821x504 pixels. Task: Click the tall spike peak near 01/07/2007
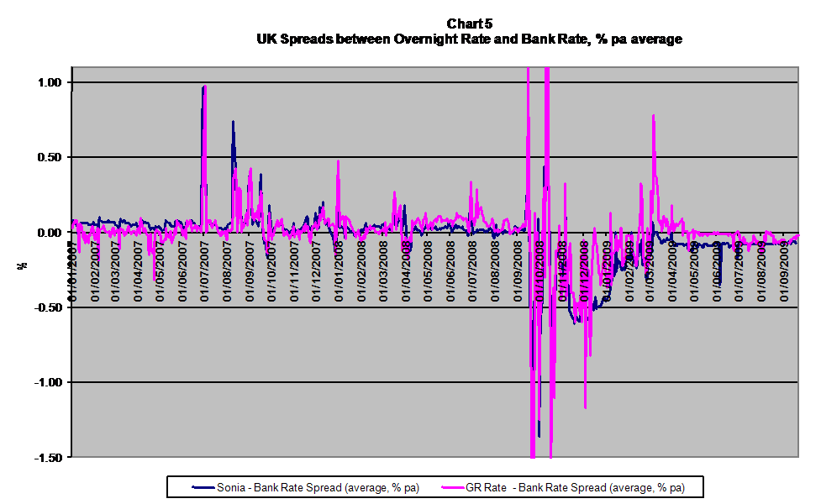click(x=204, y=87)
